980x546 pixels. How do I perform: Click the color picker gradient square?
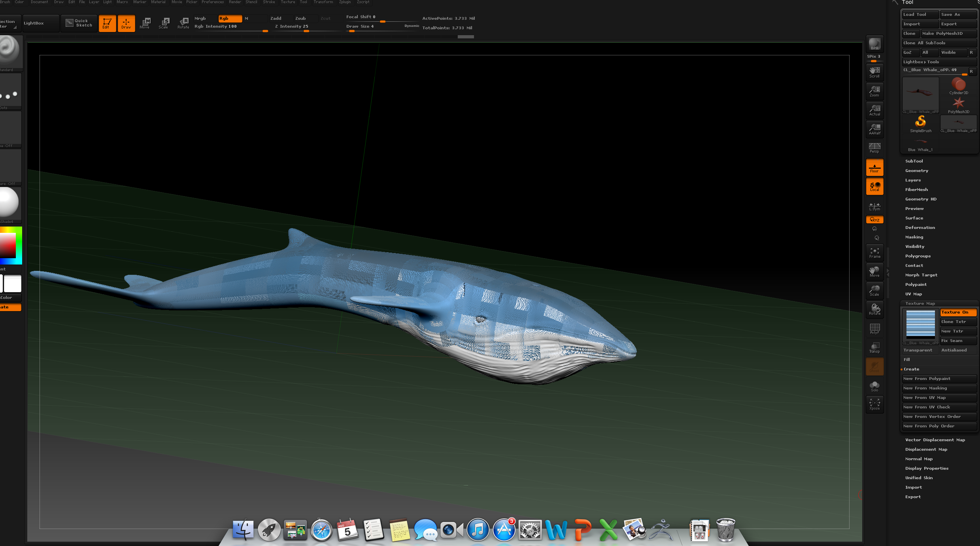coord(8,245)
